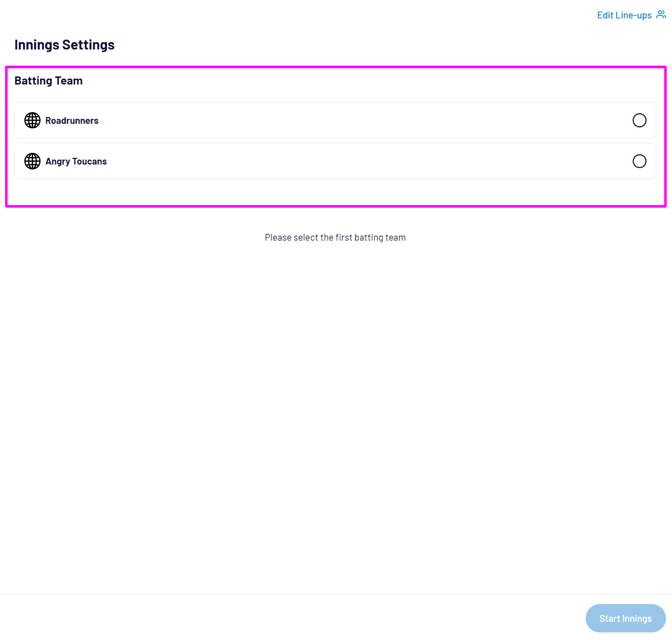The width and height of the screenshot is (672, 640).
Task: Click the word 'Toucans' in the team list
Action: pos(90,161)
